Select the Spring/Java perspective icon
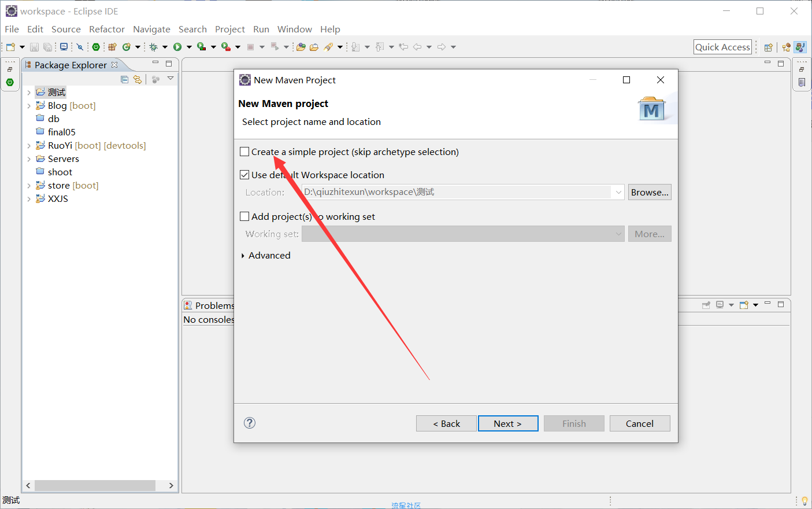The height and width of the screenshot is (509, 812). coord(800,47)
